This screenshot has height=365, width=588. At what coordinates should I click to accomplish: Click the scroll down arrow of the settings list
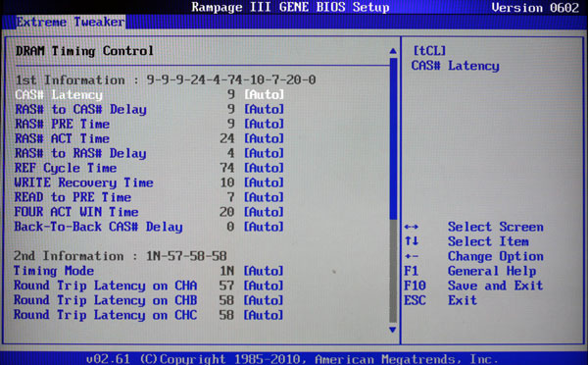[x=393, y=330]
